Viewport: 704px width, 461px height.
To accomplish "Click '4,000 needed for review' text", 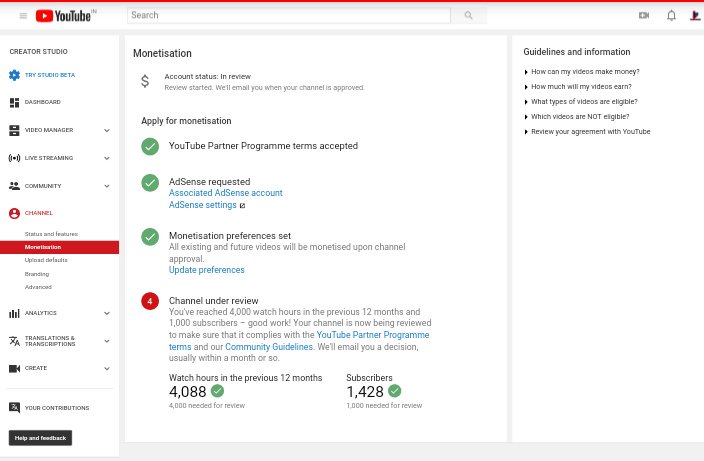I will point(207,406).
